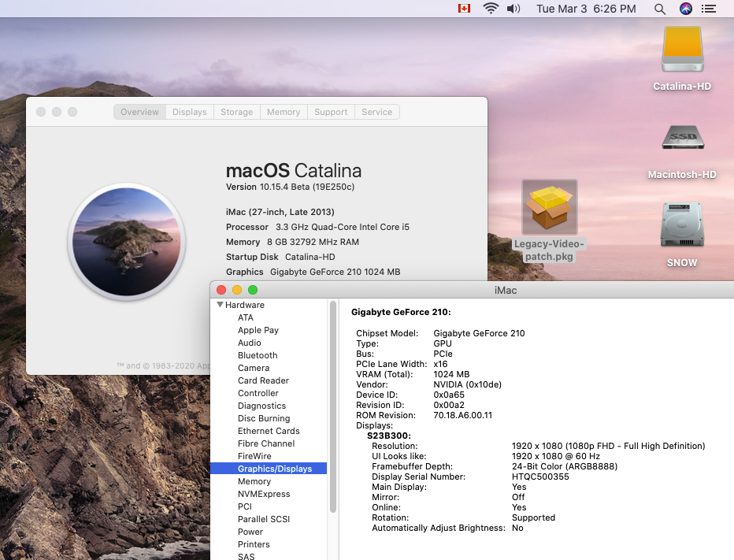Switch to the Support tab
This screenshot has width=734, height=560.
coord(331,112)
